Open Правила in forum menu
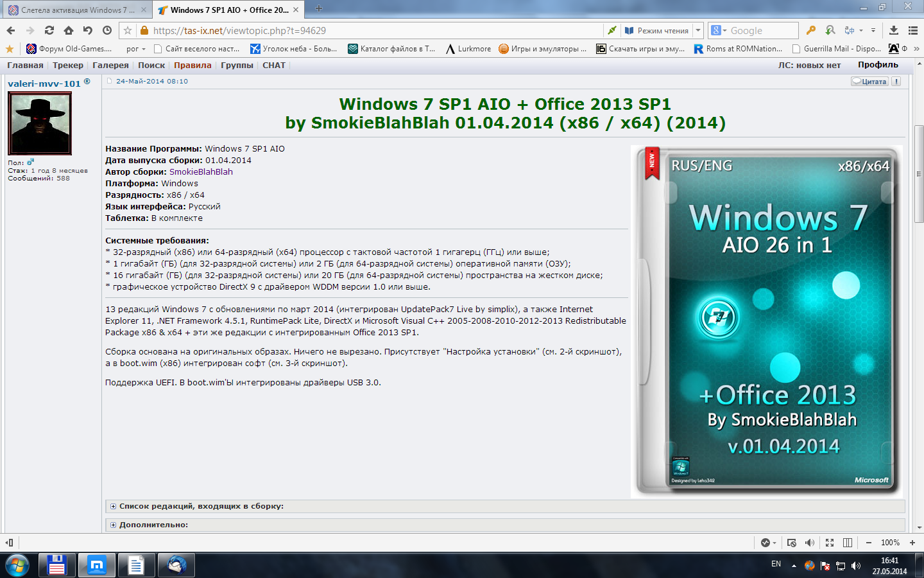Screen dimensions: 924x578 (193, 66)
